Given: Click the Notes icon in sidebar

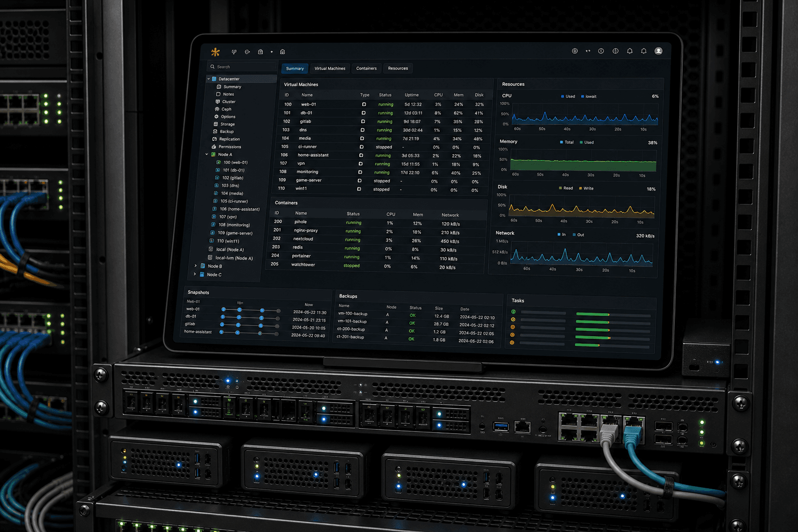Looking at the screenshot, I should coord(218,94).
